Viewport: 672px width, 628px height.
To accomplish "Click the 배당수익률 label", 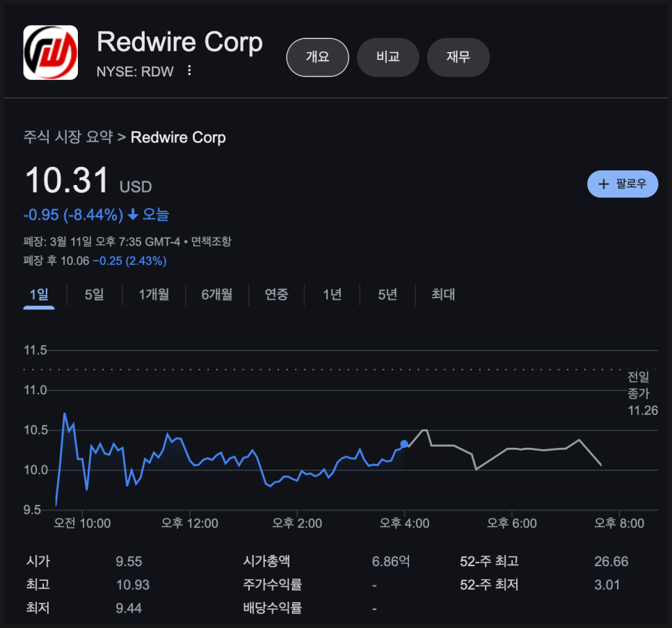I will pos(273,607).
